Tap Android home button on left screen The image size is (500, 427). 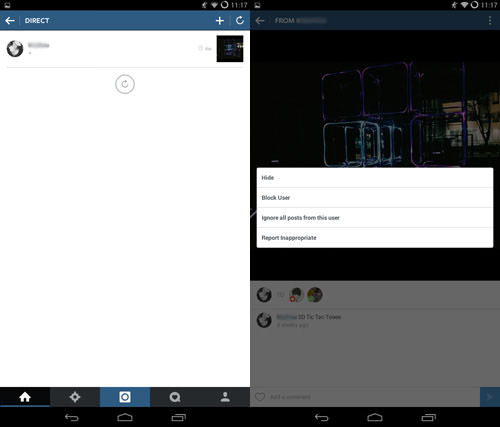pyautogui.click(x=125, y=417)
